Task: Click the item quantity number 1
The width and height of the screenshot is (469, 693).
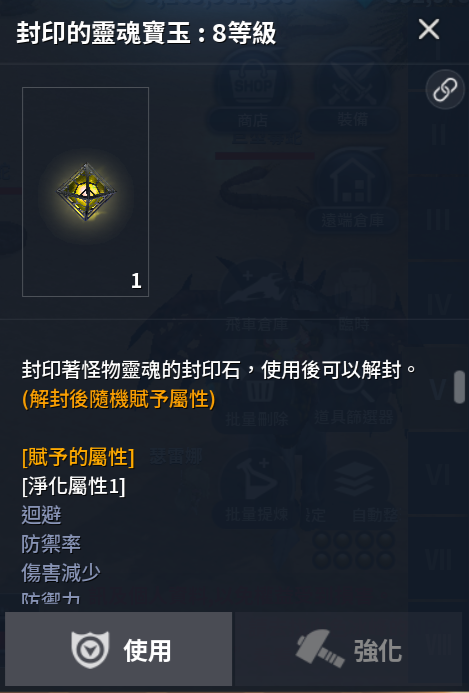Action: (x=136, y=281)
